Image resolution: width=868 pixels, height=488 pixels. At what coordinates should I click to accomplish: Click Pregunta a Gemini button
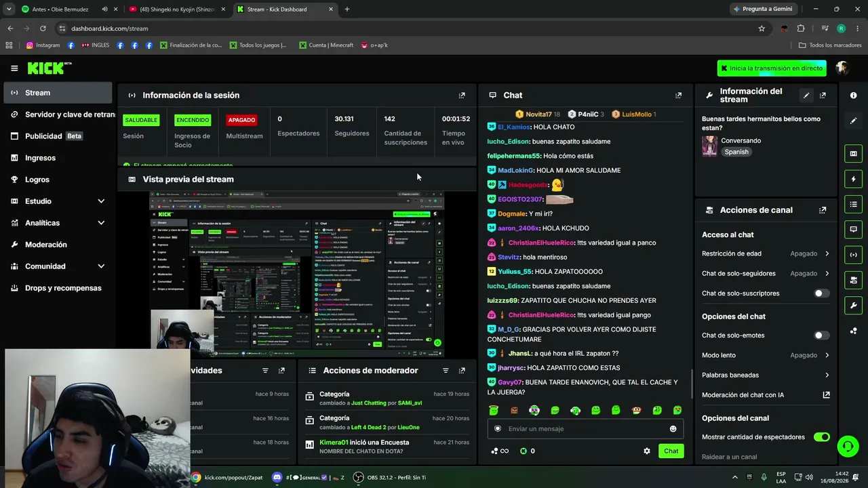(x=762, y=9)
